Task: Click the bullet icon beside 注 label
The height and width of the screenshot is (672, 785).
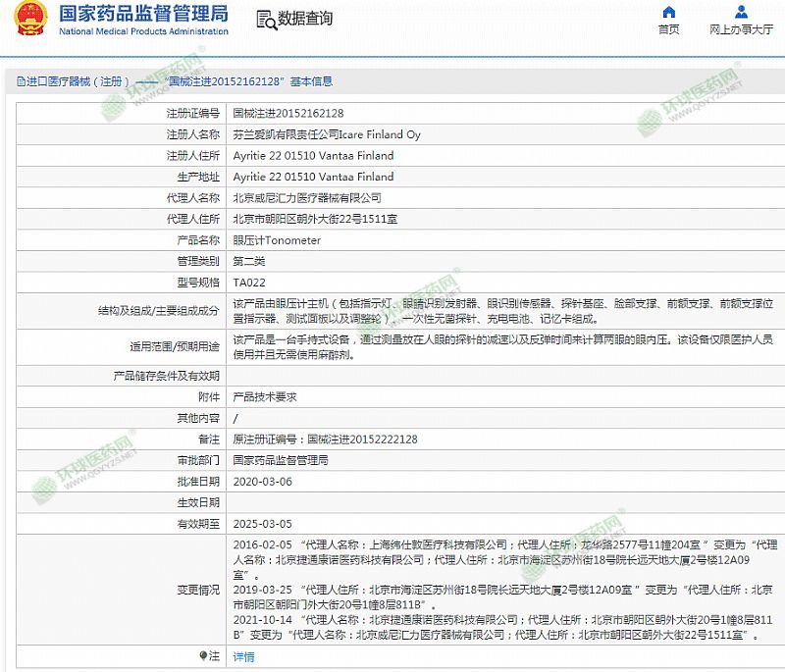Action: (x=204, y=655)
